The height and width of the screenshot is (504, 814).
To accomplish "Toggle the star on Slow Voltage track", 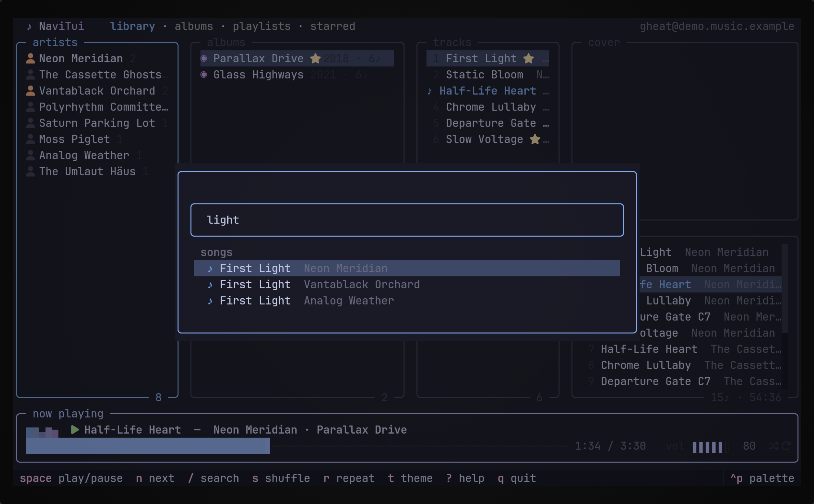I will [x=535, y=139].
